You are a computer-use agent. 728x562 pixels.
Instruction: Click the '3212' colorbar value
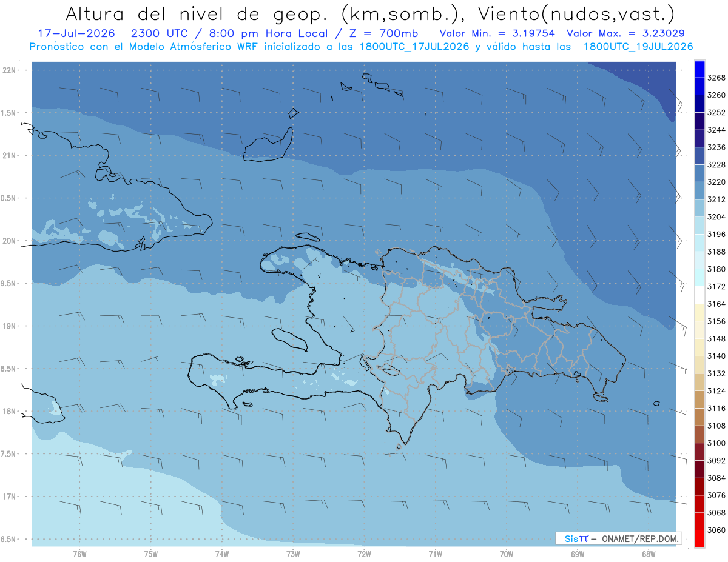click(x=716, y=199)
